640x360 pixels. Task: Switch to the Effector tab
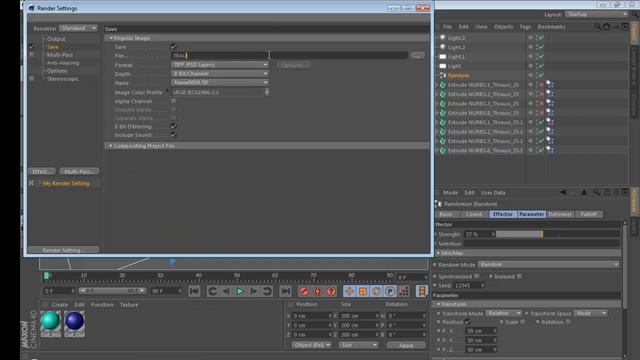(x=503, y=214)
